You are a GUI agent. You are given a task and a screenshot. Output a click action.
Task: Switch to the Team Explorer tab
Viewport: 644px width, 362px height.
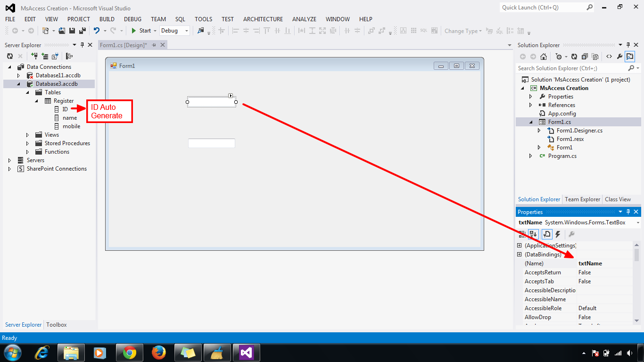pos(582,199)
